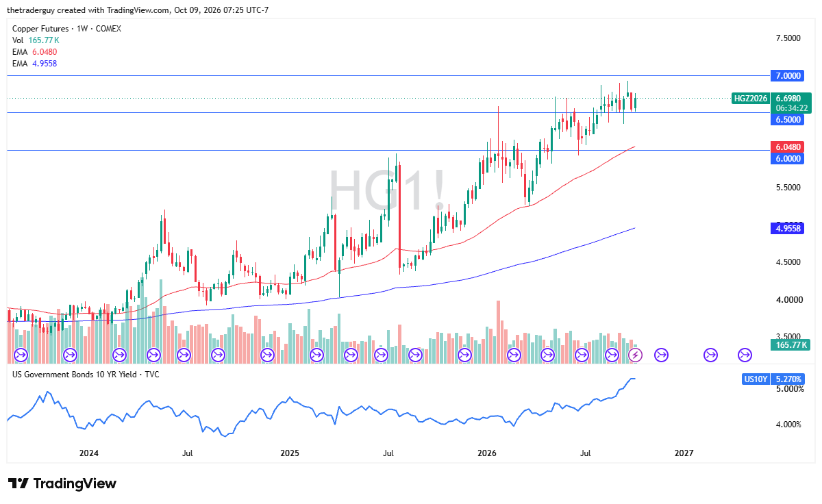The image size is (822, 504).
Task: Select the HGZ2026 contract tag
Action: (x=751, y=98)
